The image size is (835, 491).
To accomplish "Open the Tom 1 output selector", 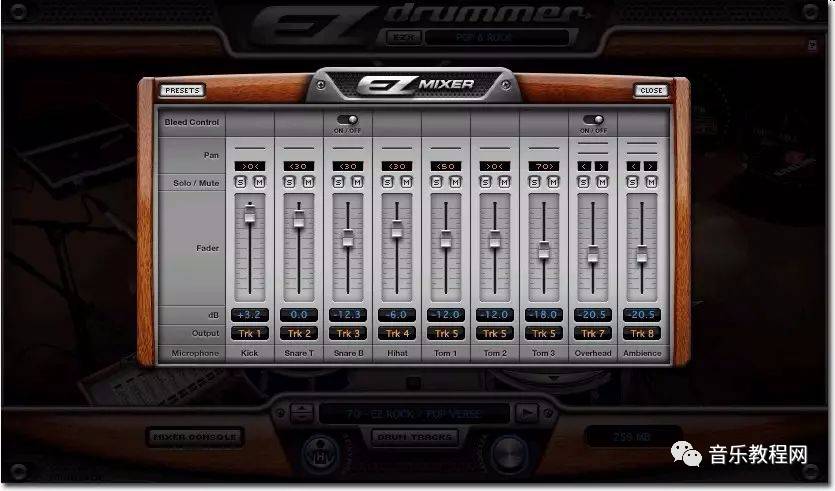I will [446, 333].
